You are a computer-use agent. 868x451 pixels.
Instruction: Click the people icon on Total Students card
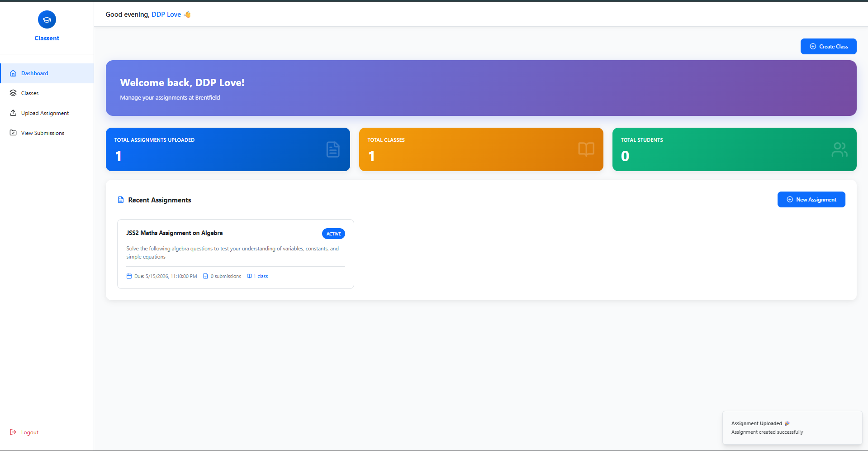[x=840, y=149]
